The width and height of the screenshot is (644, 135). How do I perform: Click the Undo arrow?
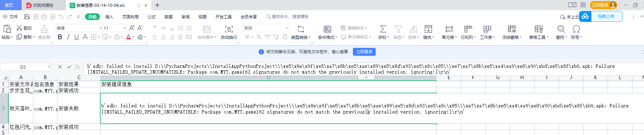(61, 17)
